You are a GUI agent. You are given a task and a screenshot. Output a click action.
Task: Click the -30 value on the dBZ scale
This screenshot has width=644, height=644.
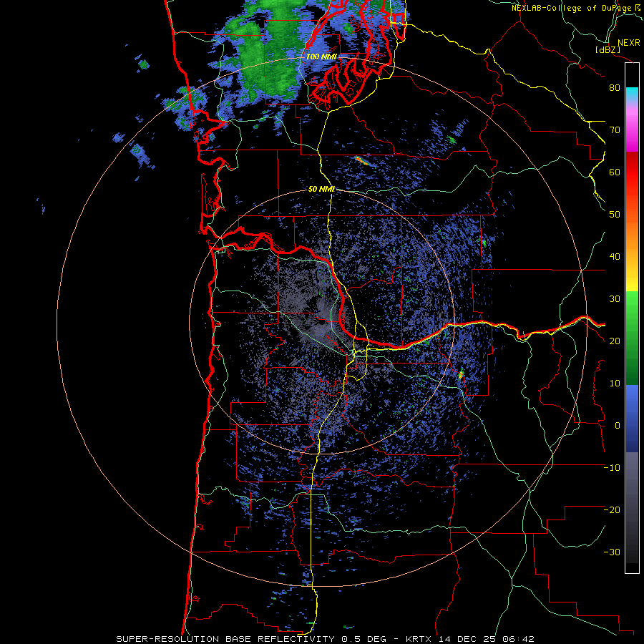tap(612, 552)
